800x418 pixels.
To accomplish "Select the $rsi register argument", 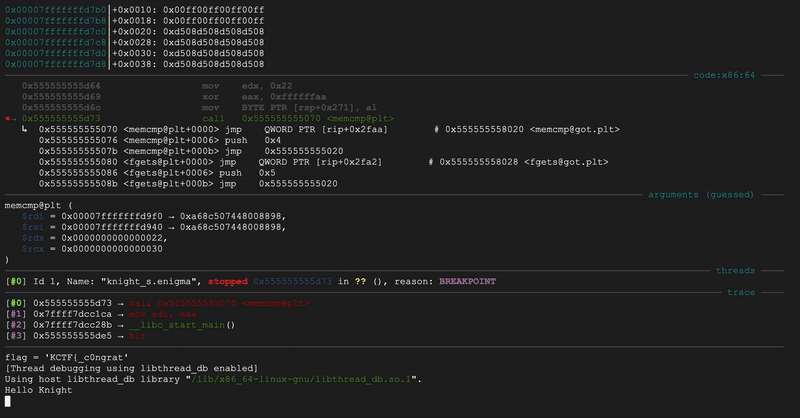I will (33, 227).
